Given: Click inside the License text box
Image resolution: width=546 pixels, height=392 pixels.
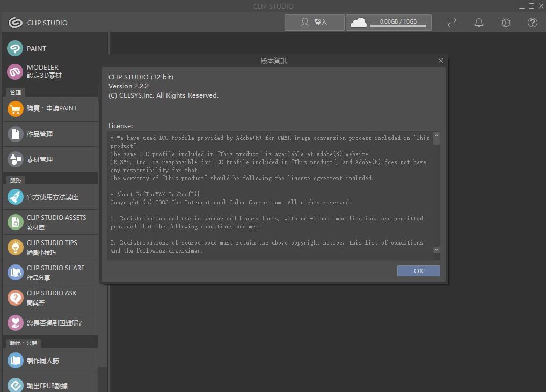Looking at the screenshot, I should 271,196.
